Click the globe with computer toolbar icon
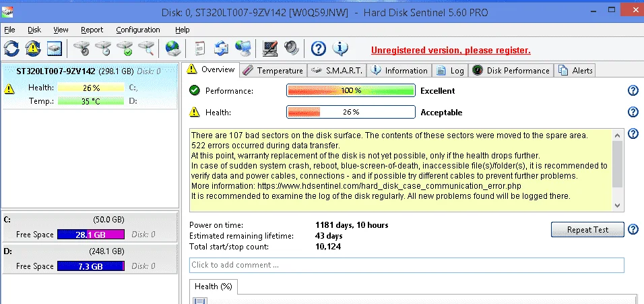Screen dimensions: 644x304 [243, 49]
